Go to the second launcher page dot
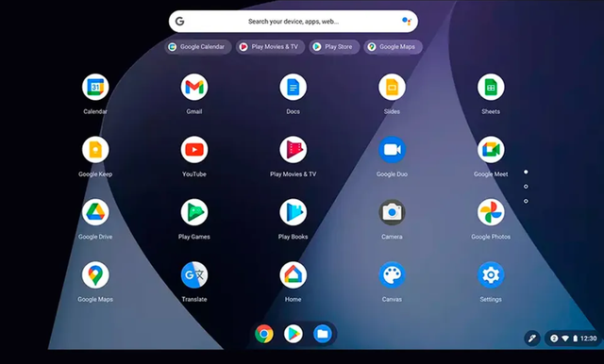Image resolution: width=604 pixels, height=364 pixels. pyautogui.click(x=526, y=187)
